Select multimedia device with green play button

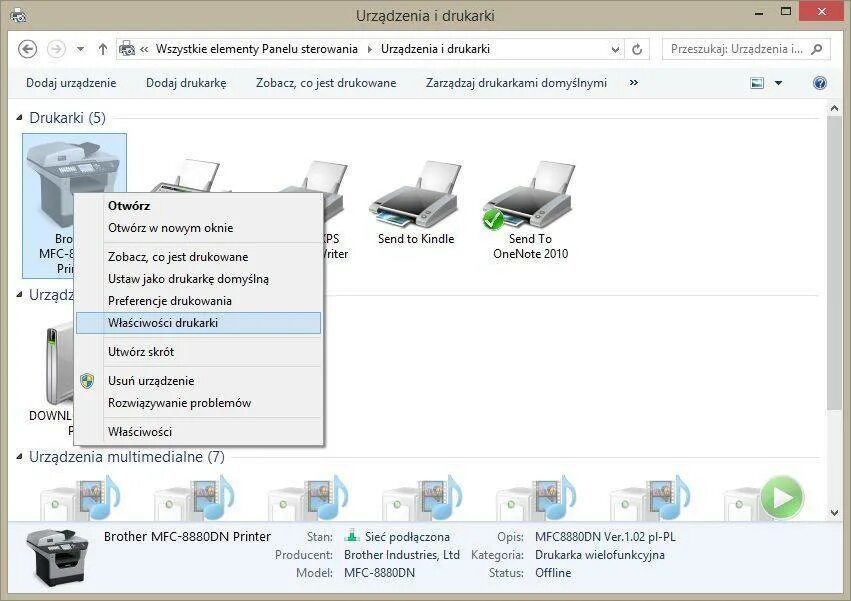click(764, 497)
